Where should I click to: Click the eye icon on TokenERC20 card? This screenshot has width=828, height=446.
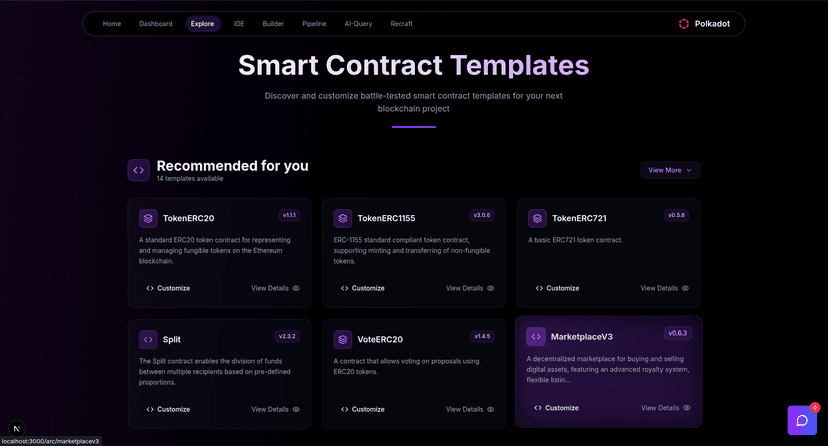pyautogui.click(x=296, y=288)
